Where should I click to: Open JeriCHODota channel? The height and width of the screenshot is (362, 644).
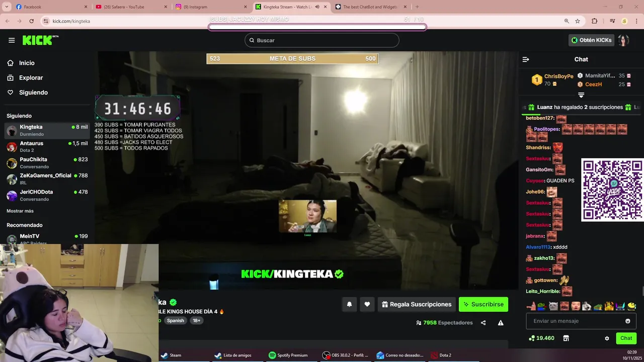click(47, 195)
